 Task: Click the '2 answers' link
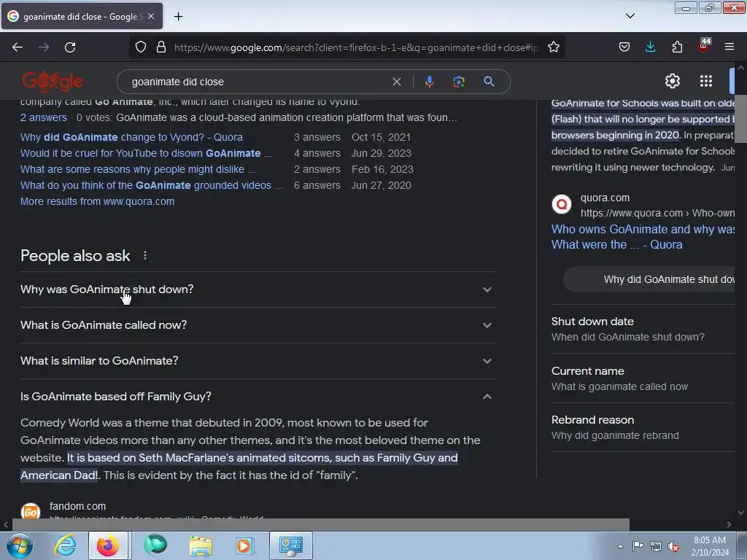pyautogui.click(x=43, y=117)
